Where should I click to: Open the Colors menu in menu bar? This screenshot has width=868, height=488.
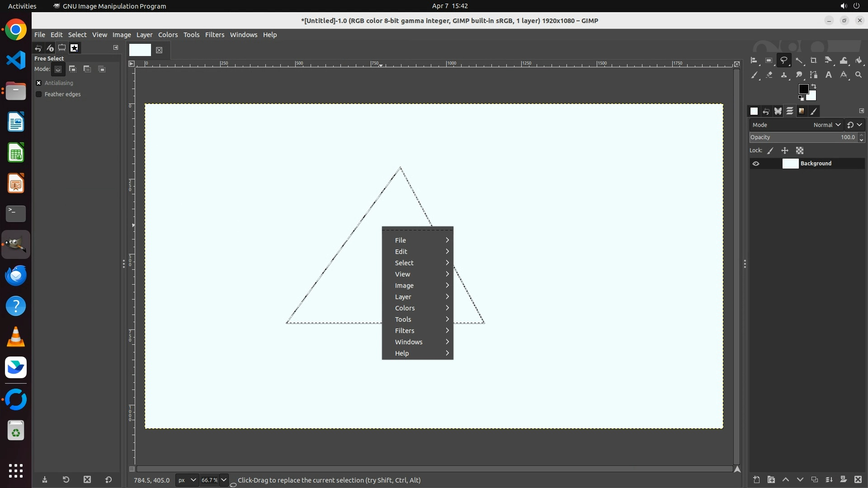(168, 35)
